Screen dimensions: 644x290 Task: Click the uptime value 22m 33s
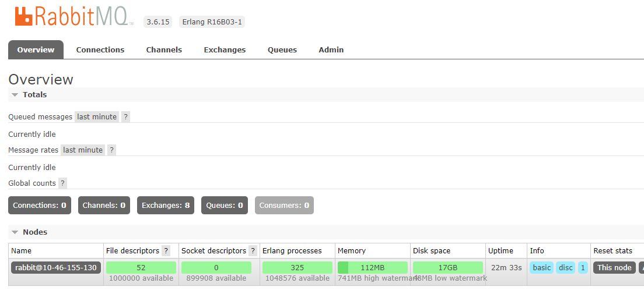tap(506, 267)
